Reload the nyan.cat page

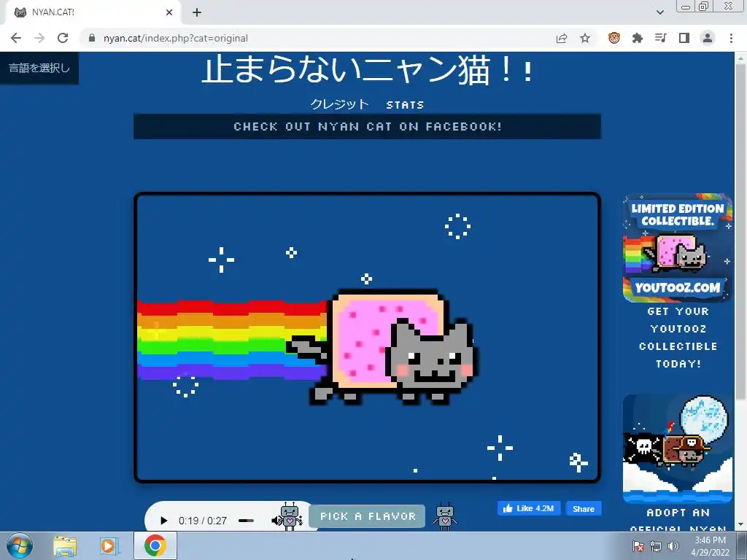[63, 38]
